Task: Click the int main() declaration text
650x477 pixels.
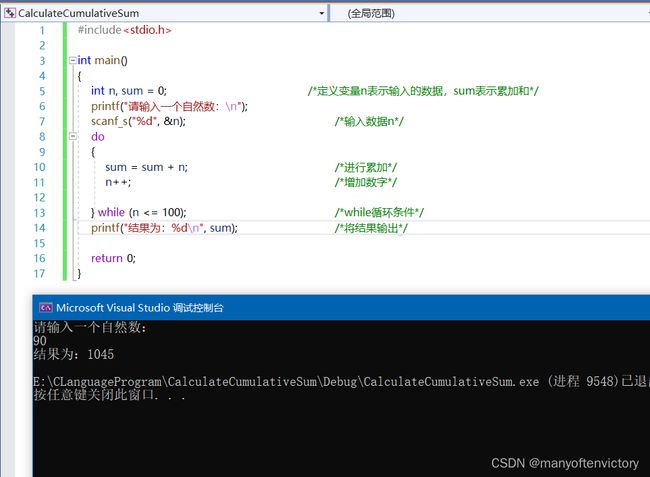Action: click(x=102, y=61)
